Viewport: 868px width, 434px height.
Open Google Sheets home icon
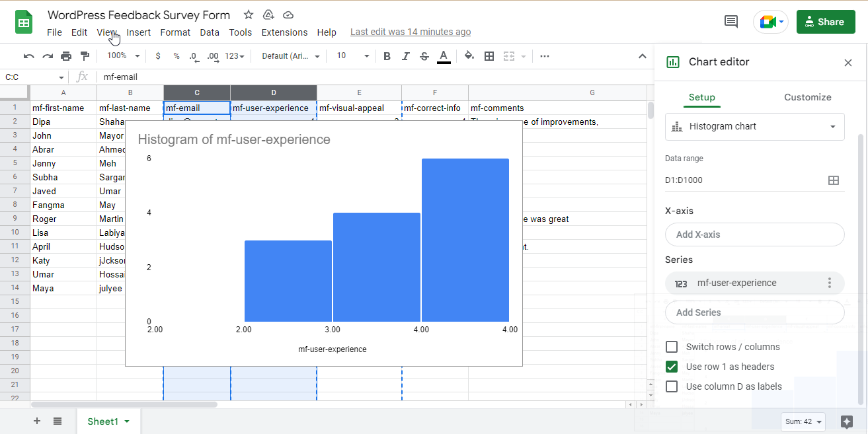[24, 22]
